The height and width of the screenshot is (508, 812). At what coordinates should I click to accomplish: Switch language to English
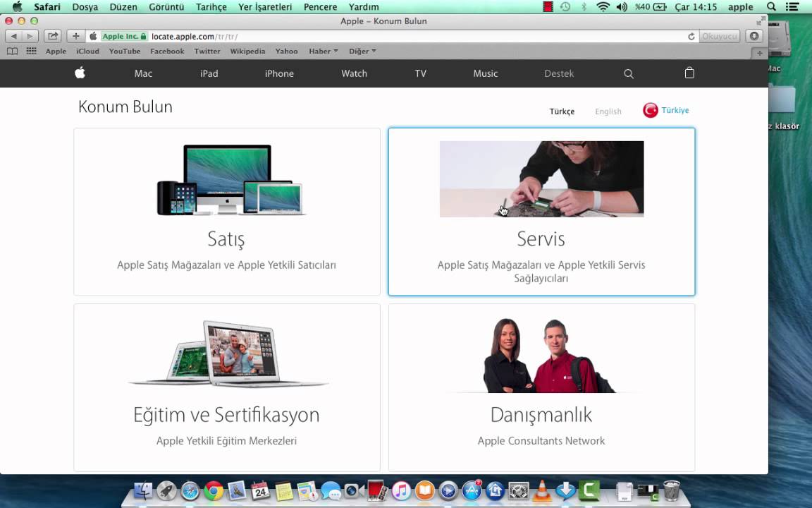tap(608, 111)
